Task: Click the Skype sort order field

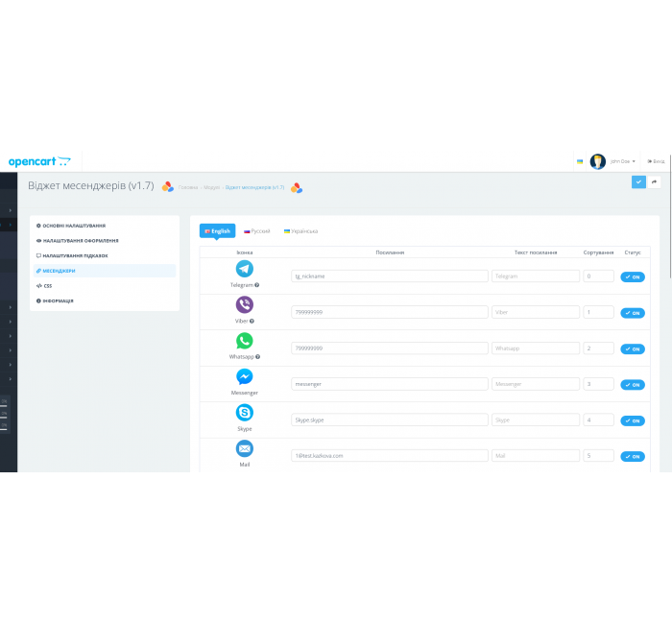Action: 598,420
